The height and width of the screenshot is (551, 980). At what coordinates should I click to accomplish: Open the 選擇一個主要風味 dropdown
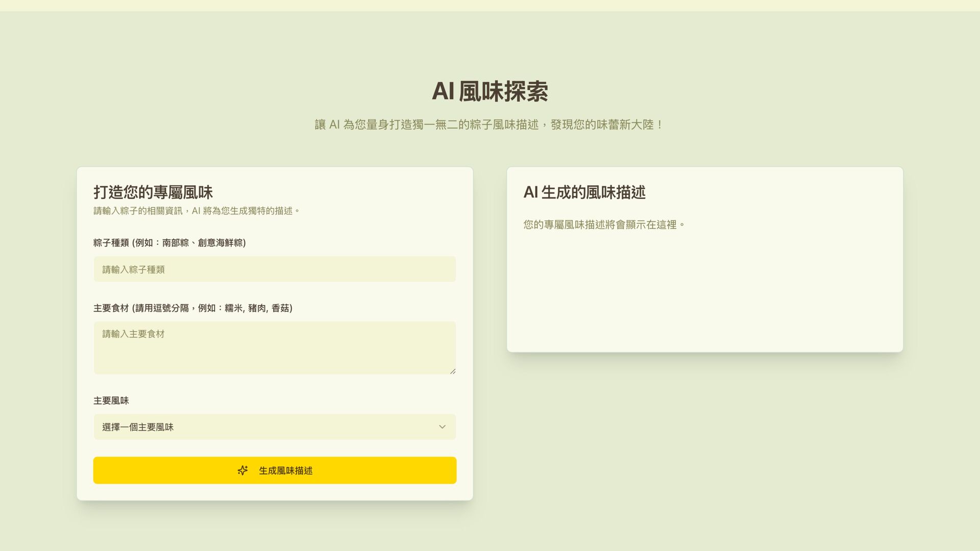(x=275, y=427)
